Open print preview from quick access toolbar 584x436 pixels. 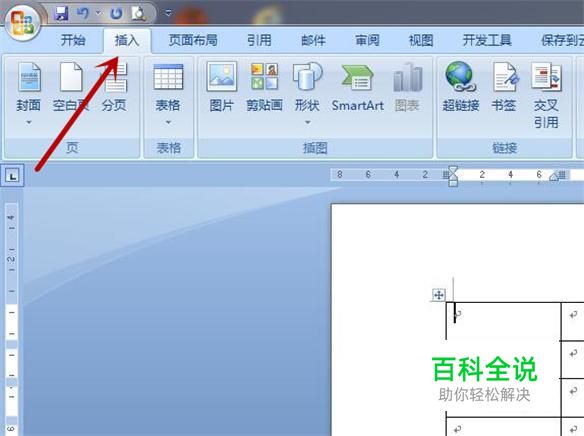tap(138, 14)
